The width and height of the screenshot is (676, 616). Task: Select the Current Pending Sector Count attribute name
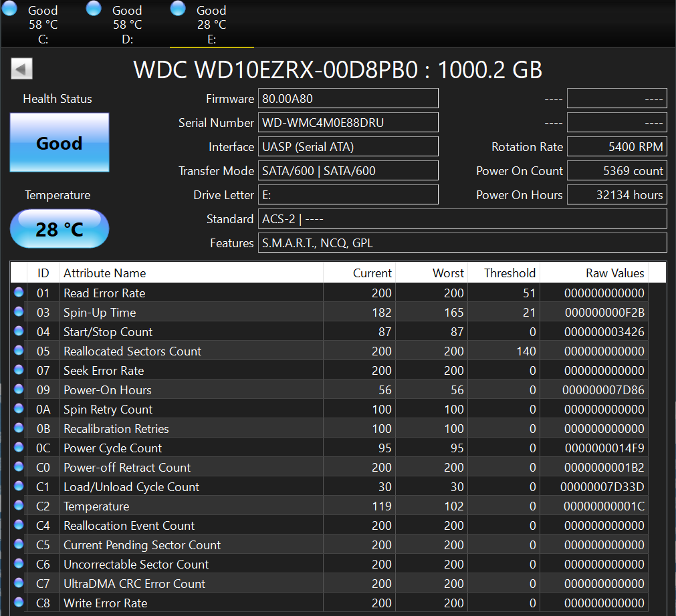pyautogui.click(x=142, y=545)
